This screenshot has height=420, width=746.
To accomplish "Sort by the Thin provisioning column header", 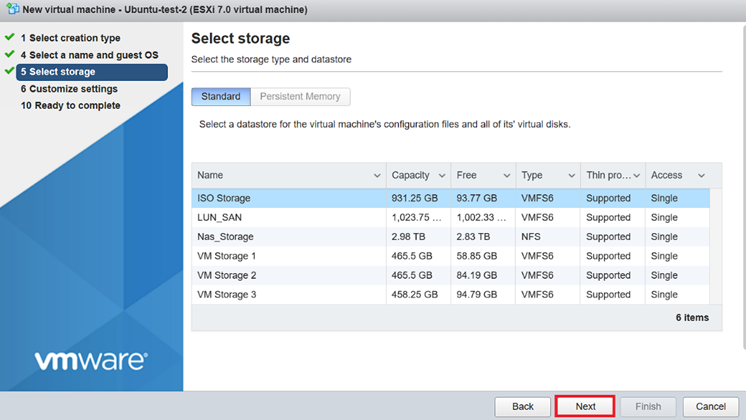I will 608,175.
